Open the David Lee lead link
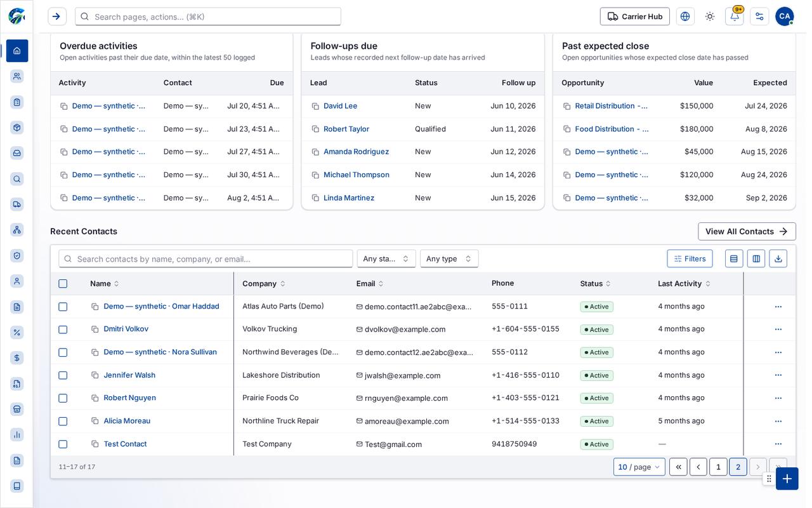The height and width of the screenshot is (508, 812). [x=340, y=106]
